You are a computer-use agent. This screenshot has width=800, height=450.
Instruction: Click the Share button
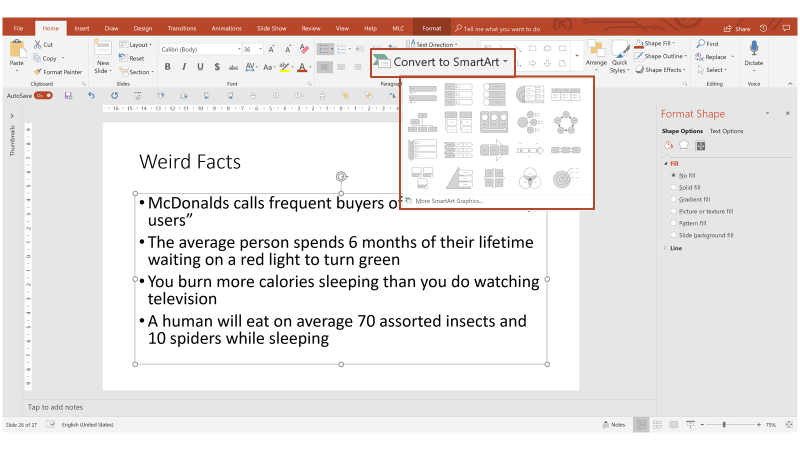coord(737,29)
